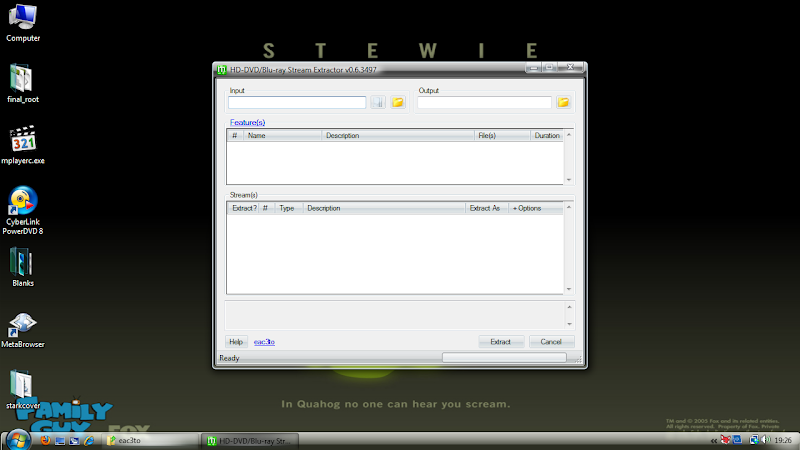Click up arrow of log box scrollbar

tap(569, 307)
